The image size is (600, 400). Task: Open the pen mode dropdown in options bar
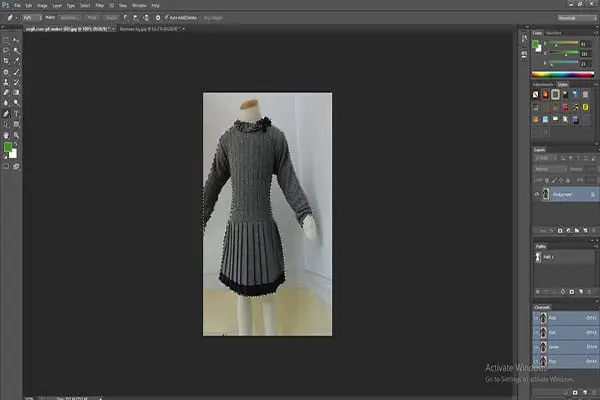(28, 17)
